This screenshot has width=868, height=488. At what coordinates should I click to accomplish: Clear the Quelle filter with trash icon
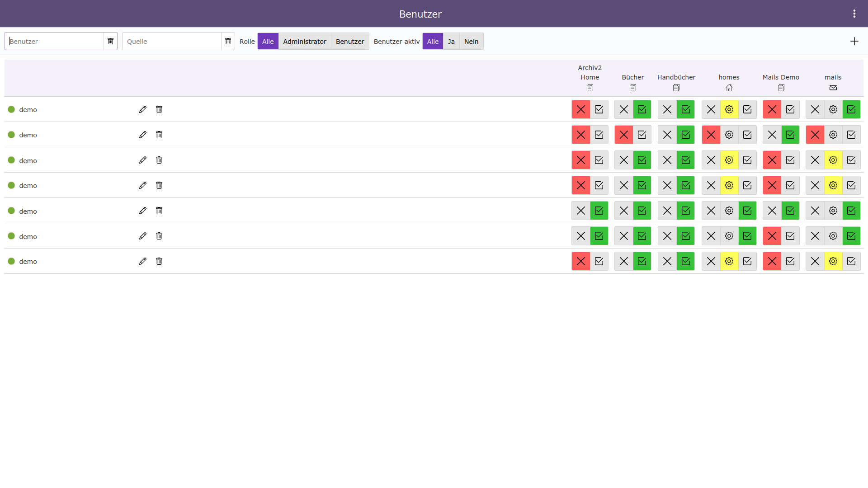click(228, 41)
